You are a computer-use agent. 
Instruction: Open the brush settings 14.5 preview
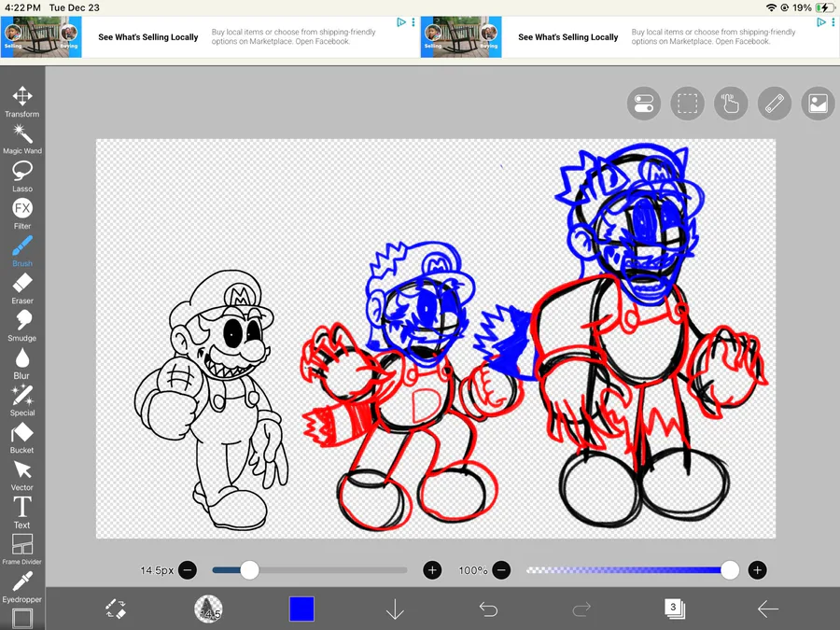(208, 609)
